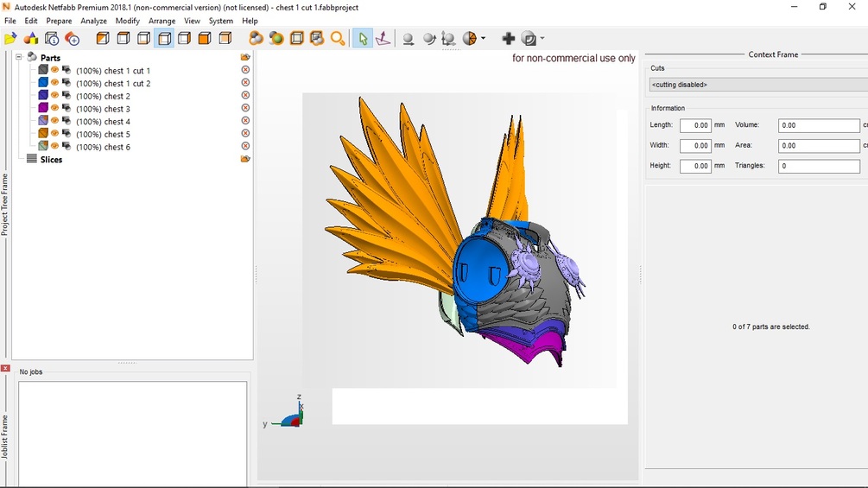Click folder icon on the Parts row
The height and width of the screenshot is (488, 868).
click(x=246, y=58)
